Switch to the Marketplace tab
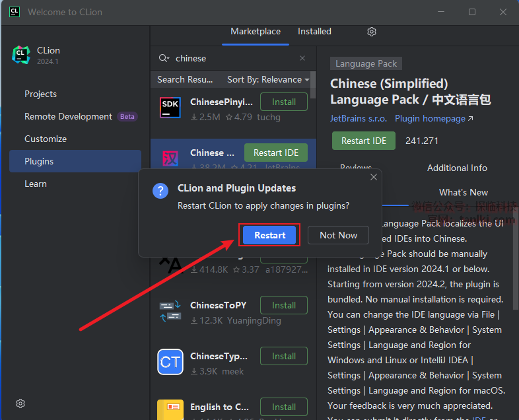 click(256, 32)
